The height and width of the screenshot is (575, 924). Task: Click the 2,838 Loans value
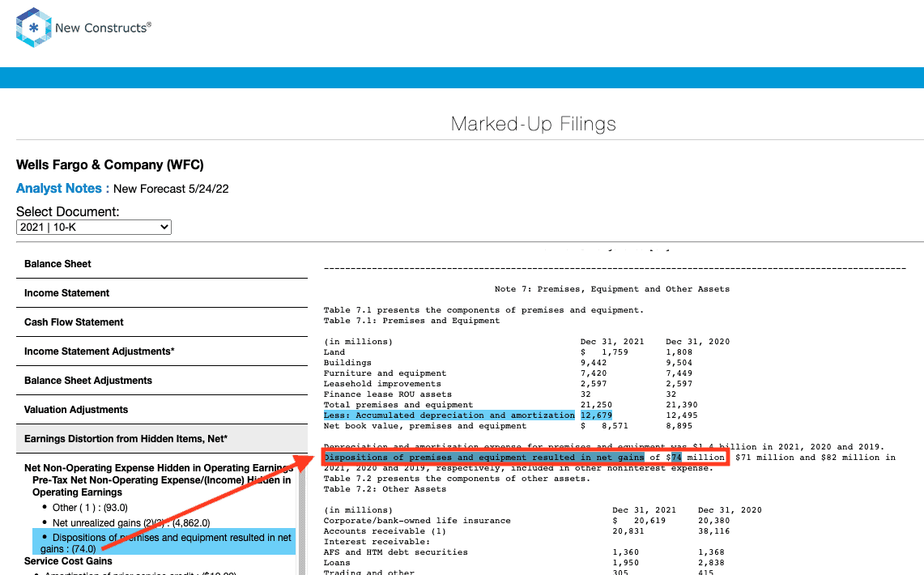coord(711,563)
